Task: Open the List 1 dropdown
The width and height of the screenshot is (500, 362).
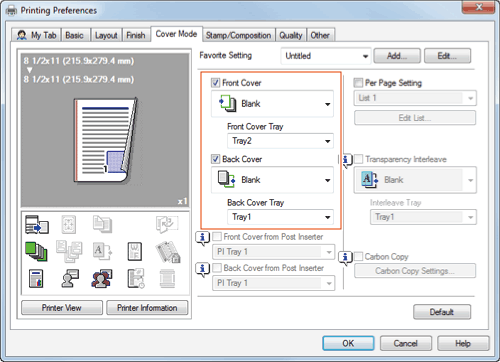Action: [415, 98]
